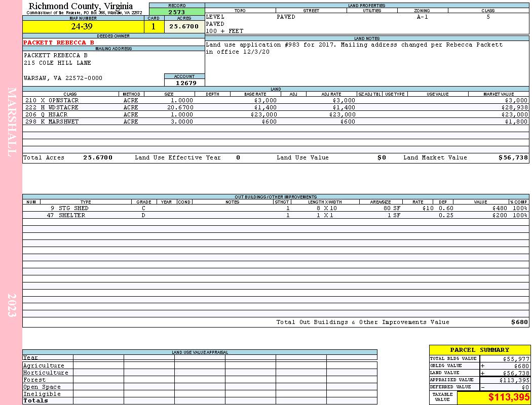Viewport: 532px width, 405px height.
Task: Select the 222 H WDSTACRE land row
Action: click(276, 107)
